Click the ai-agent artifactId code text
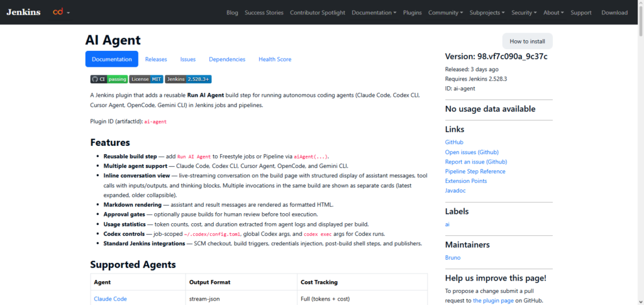The height and width of the screenshot is (305, 644). (156, 122)
